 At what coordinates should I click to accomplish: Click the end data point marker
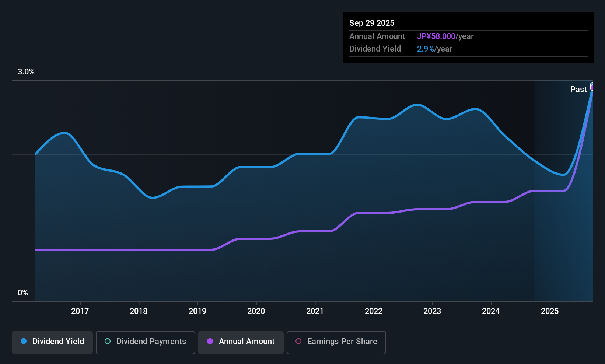pyautogui.click(x=592, y=87)
